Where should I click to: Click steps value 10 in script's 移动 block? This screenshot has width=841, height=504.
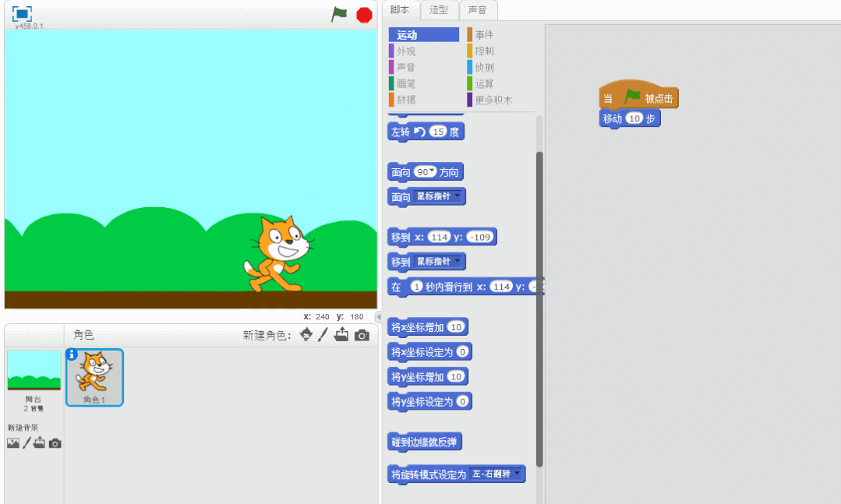point(634,118)
